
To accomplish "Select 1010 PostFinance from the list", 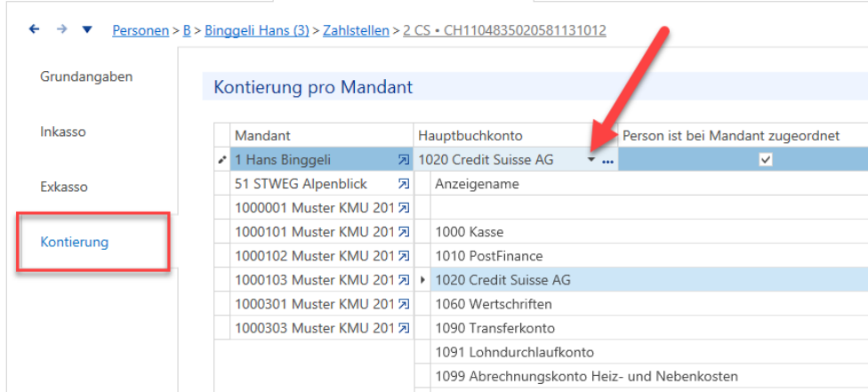I will 649,256.
